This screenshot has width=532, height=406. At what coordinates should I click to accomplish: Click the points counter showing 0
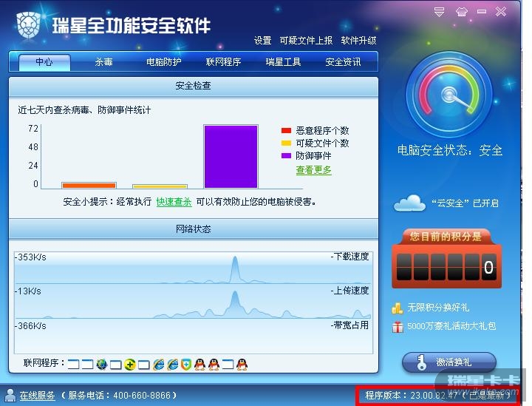(x=446, y=268)
